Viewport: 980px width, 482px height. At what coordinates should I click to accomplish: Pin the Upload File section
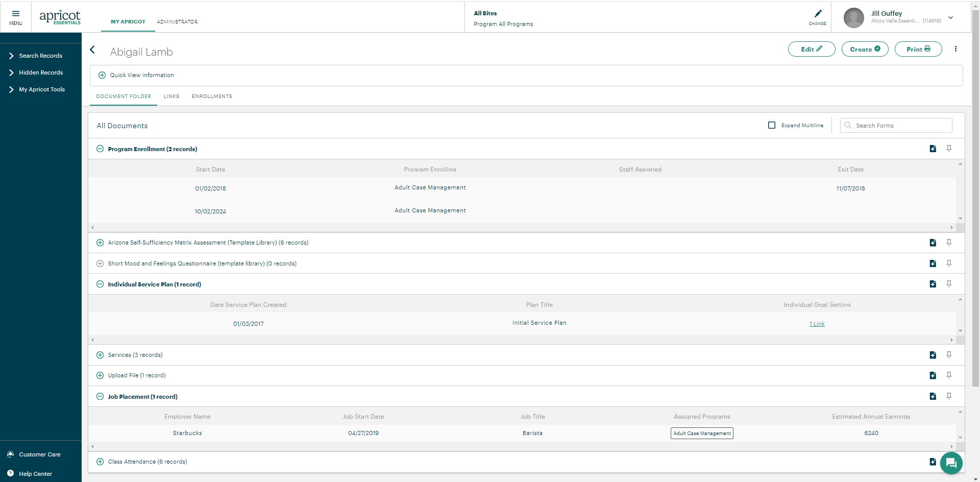click(x=949, y=375)
